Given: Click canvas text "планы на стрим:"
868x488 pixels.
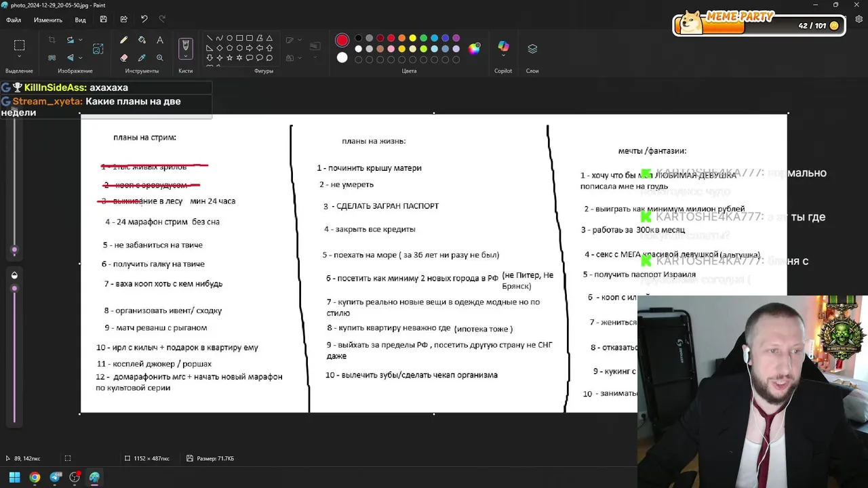Looking at the screenshot, I should pyautogui.click(x=144, y=138).
